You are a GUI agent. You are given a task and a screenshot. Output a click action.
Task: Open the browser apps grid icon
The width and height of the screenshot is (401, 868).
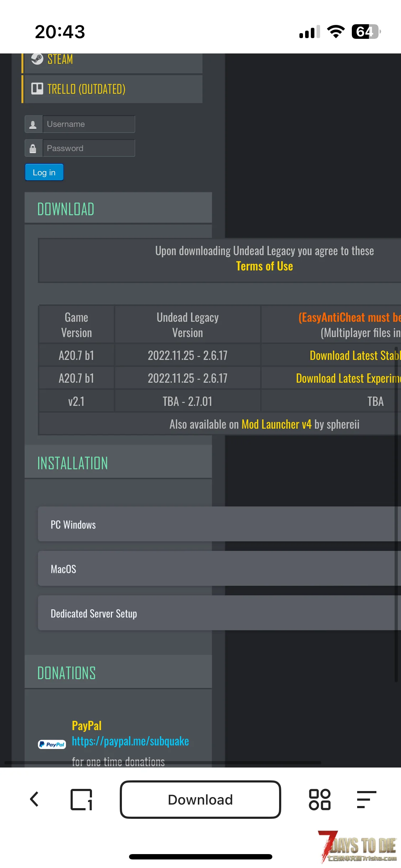pos(320,800)
